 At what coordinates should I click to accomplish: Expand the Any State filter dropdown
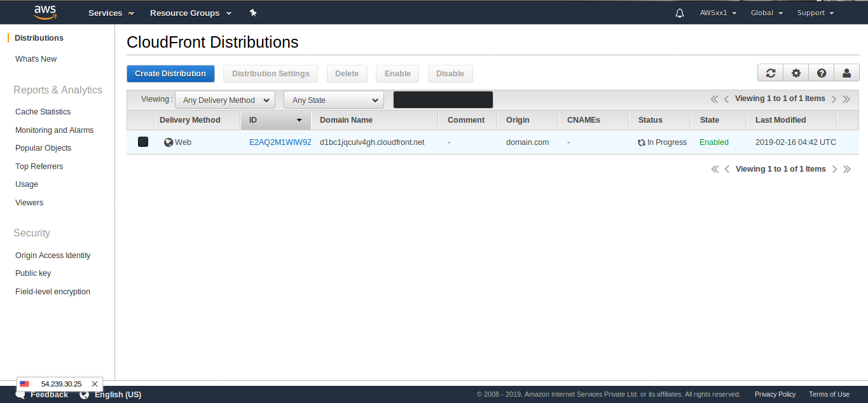[334, 100]
